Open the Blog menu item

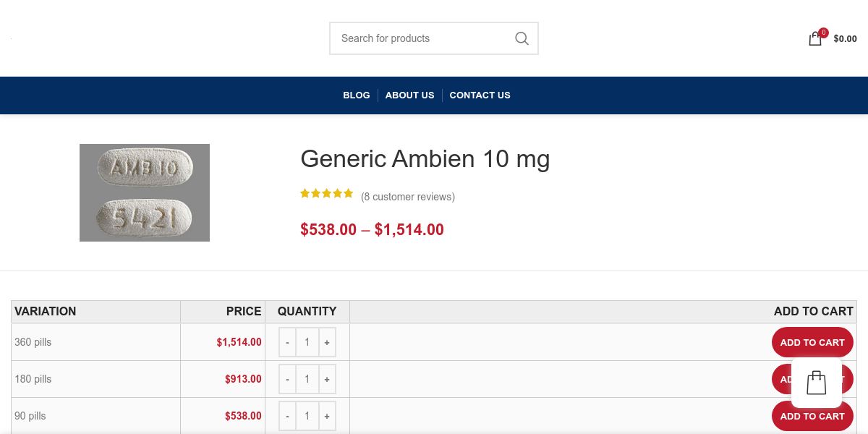pyautogui.click(x=357, y=95)
